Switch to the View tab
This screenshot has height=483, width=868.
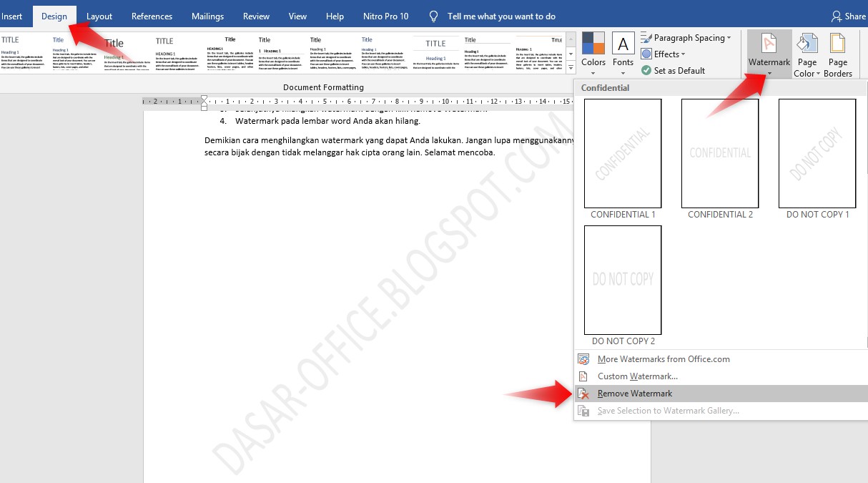click(297, 16)
